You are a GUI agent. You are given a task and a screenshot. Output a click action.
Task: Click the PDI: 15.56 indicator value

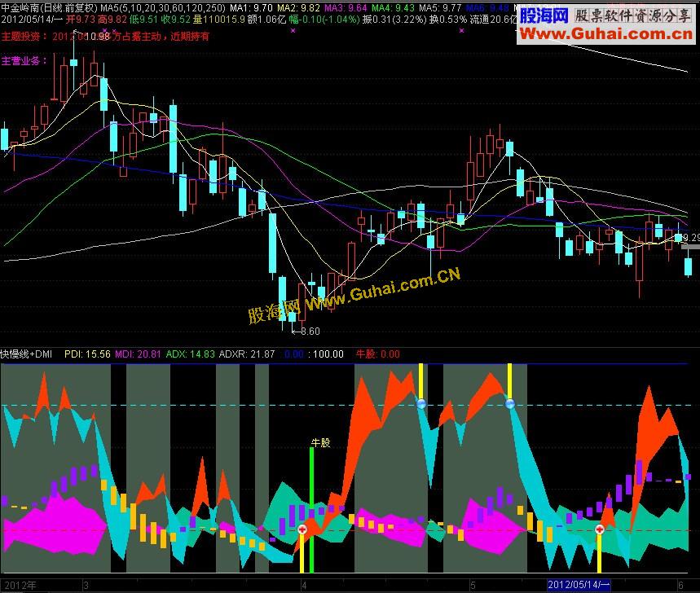(87, 354)
